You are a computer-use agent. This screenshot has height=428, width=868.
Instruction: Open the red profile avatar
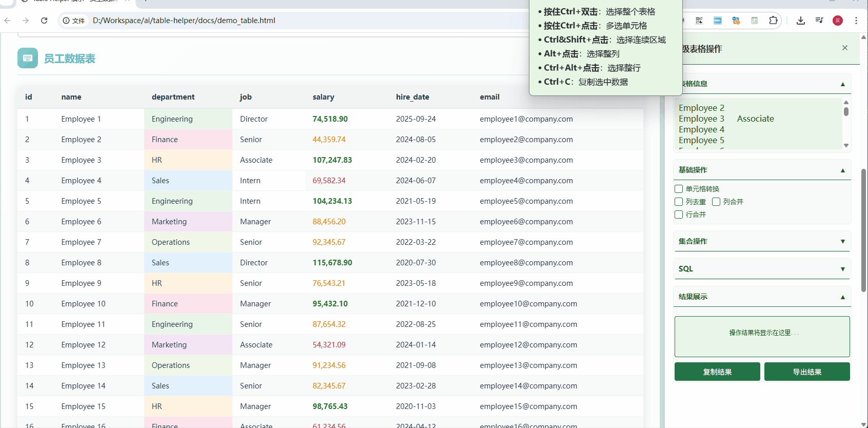[x=838, y=21]
